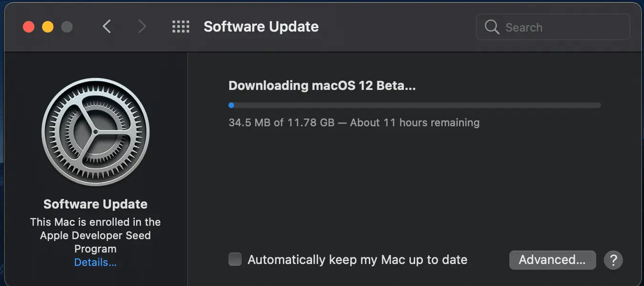Open the Advanced... options
Viewport: 644px width, 286px height.
(x=552, y=260)
